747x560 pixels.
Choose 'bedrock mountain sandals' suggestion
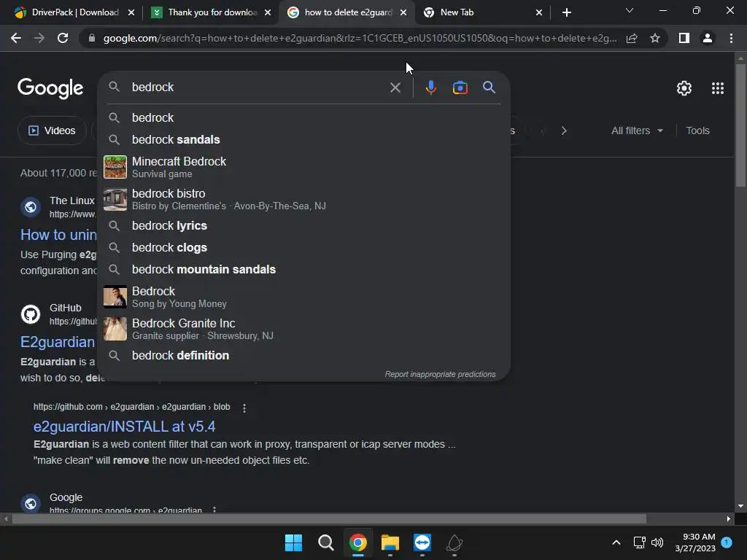pyautogui.click(x=304, y=270)
